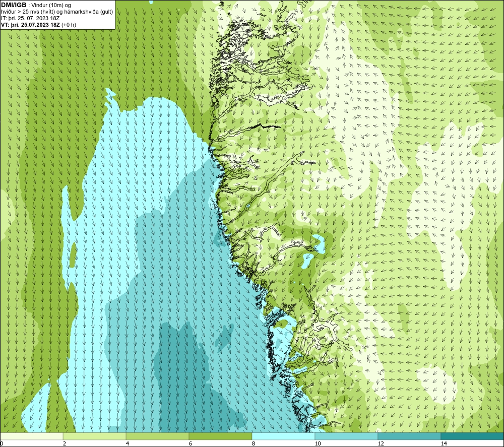Click the '4' label on the wind scale
Screen dimensions: 504x447
pyautogui.click(x=128, y=444)
